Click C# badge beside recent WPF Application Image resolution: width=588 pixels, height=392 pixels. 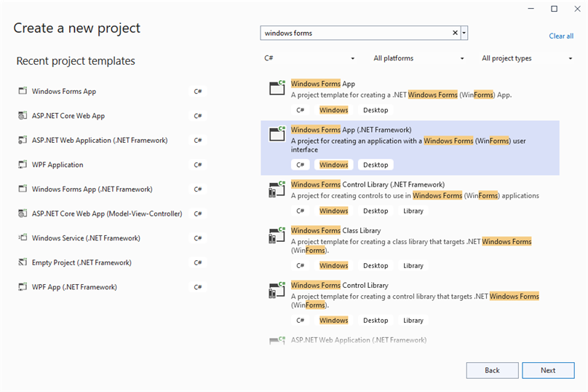click(x=198, y=165)
